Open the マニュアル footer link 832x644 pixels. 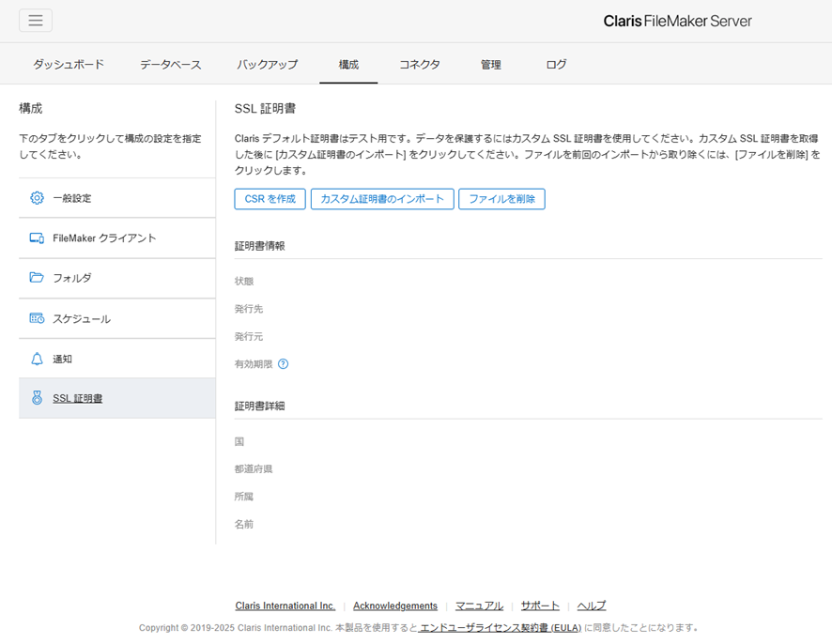pyautogui.click(x=479, y=606)
